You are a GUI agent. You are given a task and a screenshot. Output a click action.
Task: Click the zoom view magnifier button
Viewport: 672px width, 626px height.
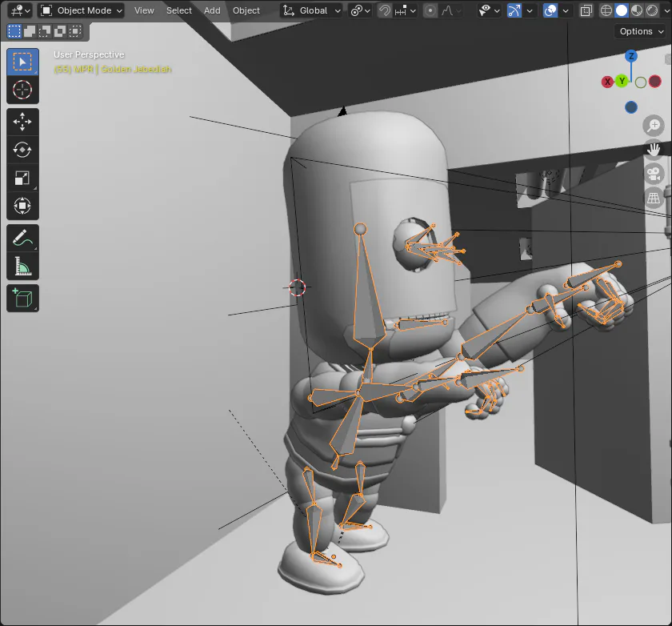pyautogui.click(x=654, y=126)
